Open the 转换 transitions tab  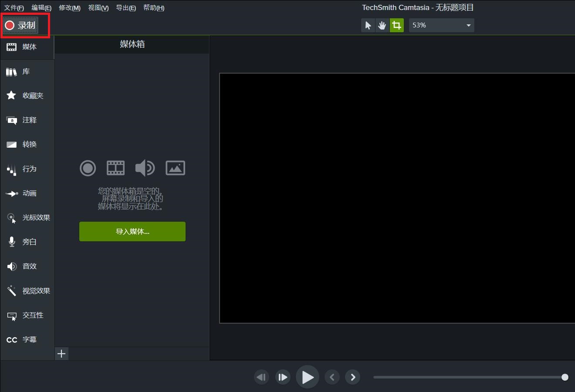(27, 145)
